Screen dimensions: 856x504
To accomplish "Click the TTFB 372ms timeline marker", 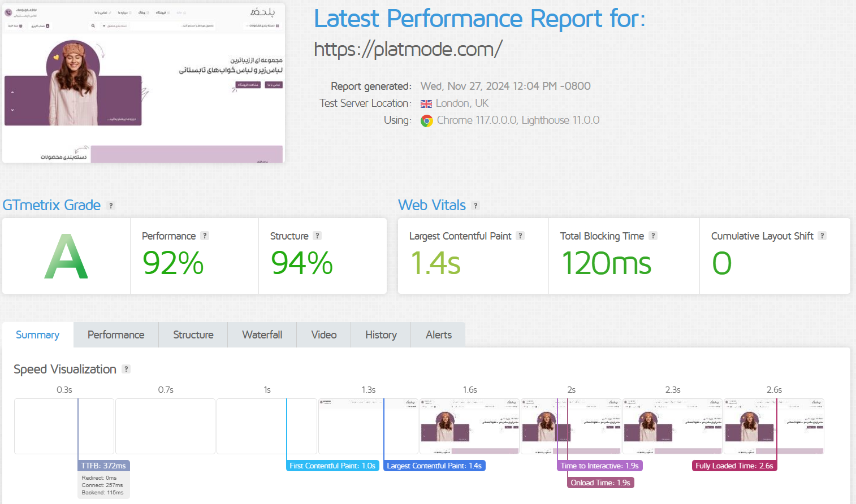I will [103, 466].
